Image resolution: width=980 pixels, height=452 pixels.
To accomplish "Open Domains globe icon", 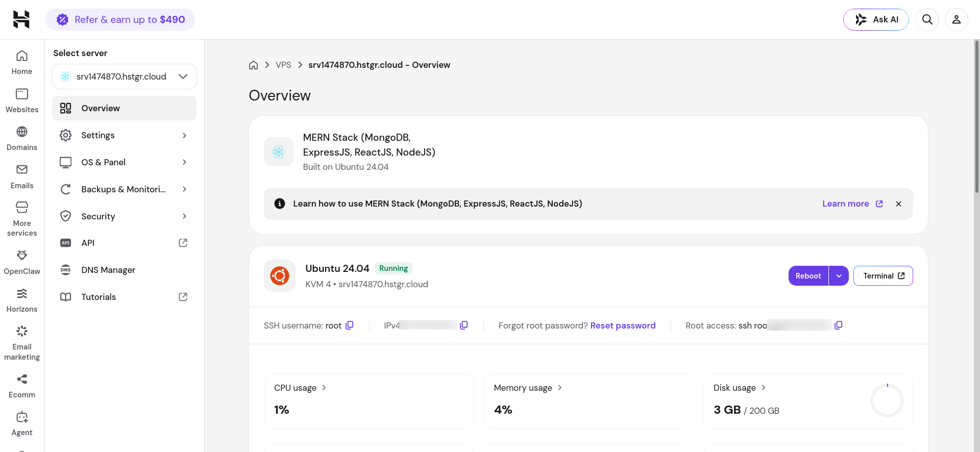I will (x=22, y=132).
